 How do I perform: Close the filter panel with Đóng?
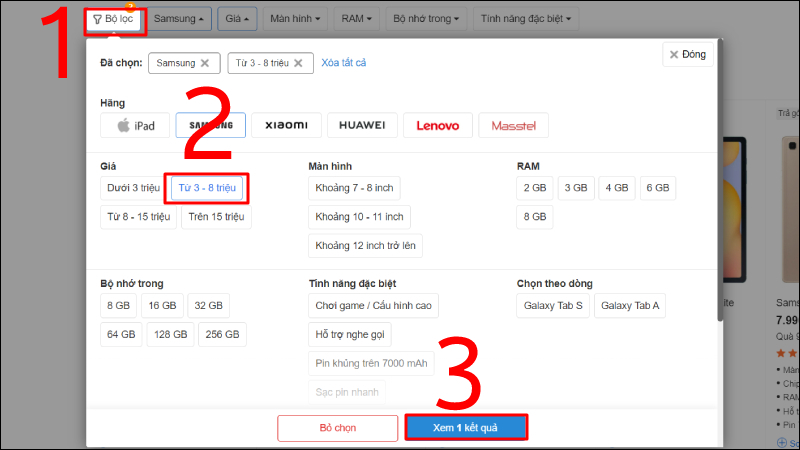coord(688,55)
